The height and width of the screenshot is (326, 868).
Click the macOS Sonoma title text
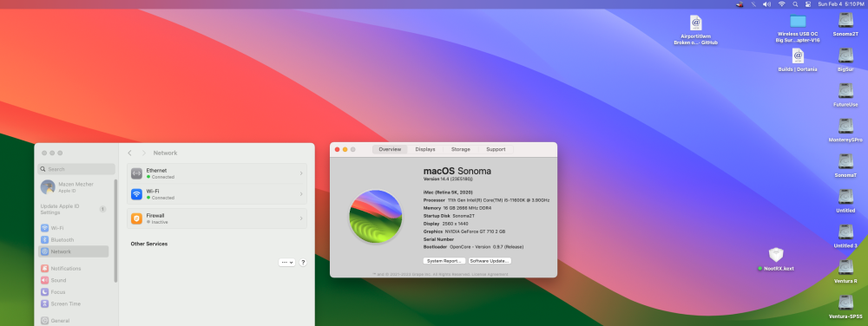(457, 171)
